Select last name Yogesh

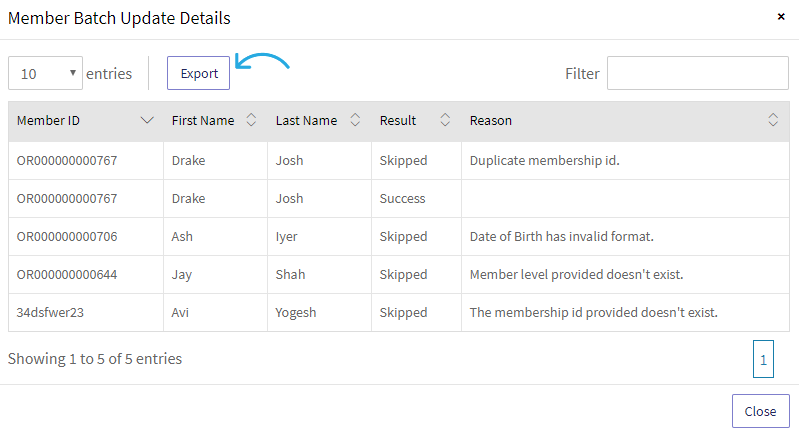point(296,313)
